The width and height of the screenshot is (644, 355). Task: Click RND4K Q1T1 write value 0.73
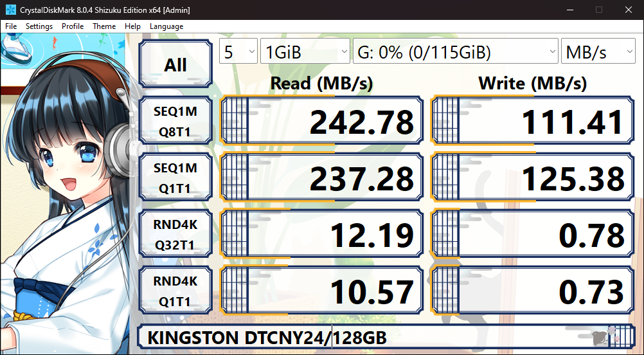tap(533, 291)
